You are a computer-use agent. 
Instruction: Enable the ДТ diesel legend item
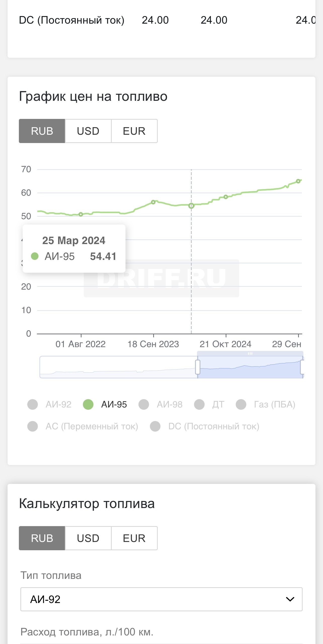pos(199,404)
